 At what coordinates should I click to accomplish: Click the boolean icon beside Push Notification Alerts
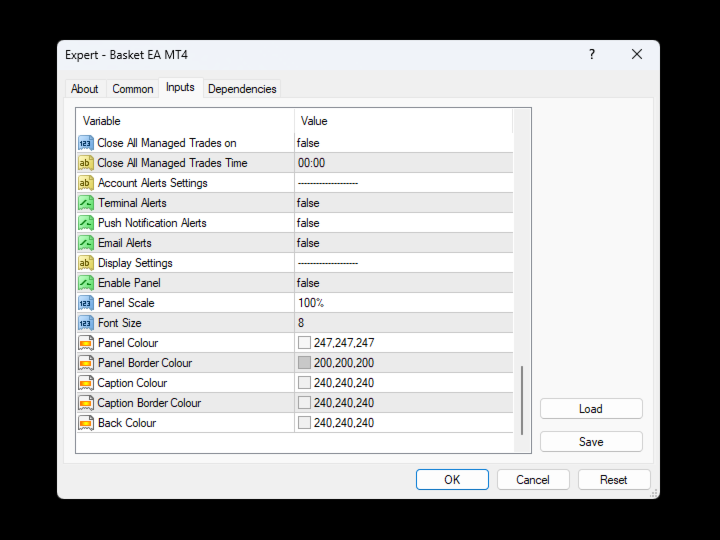86,223
